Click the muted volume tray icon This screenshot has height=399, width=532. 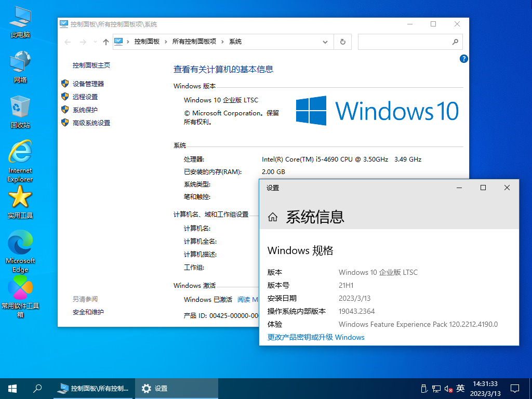click(x=448, y=389)
